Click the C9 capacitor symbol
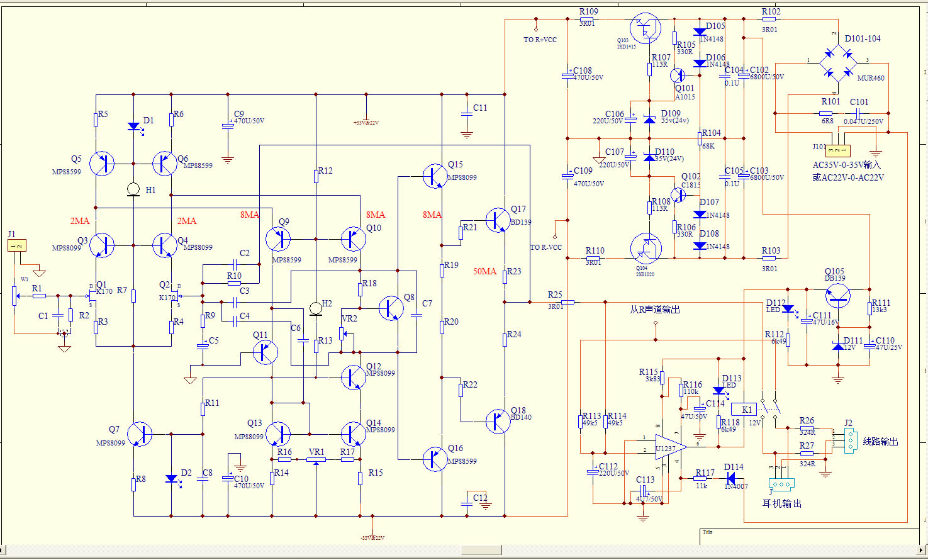 pyautogui.click(x=228, y=126)
